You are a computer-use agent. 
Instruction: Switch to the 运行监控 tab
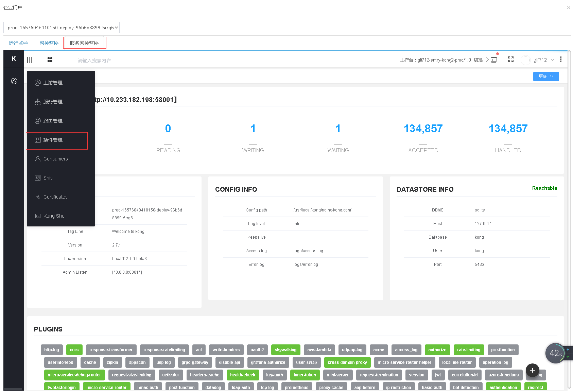18,43
